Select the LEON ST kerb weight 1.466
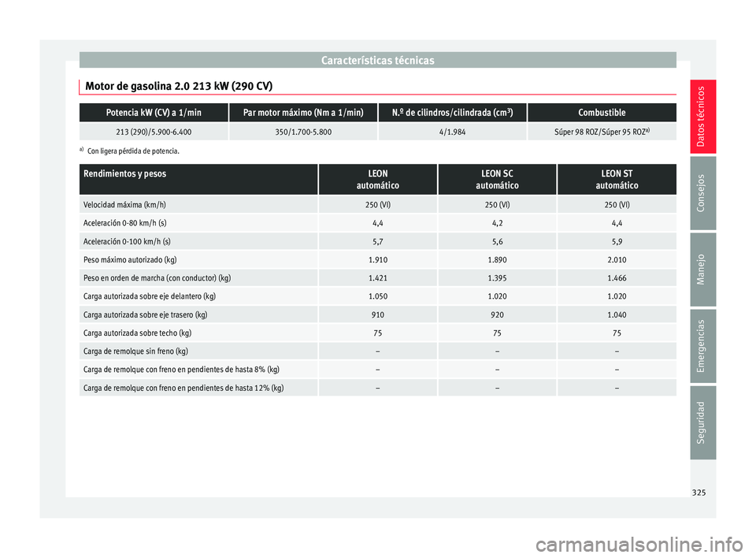Screen dimensions: 756x558 pos(617,278)
